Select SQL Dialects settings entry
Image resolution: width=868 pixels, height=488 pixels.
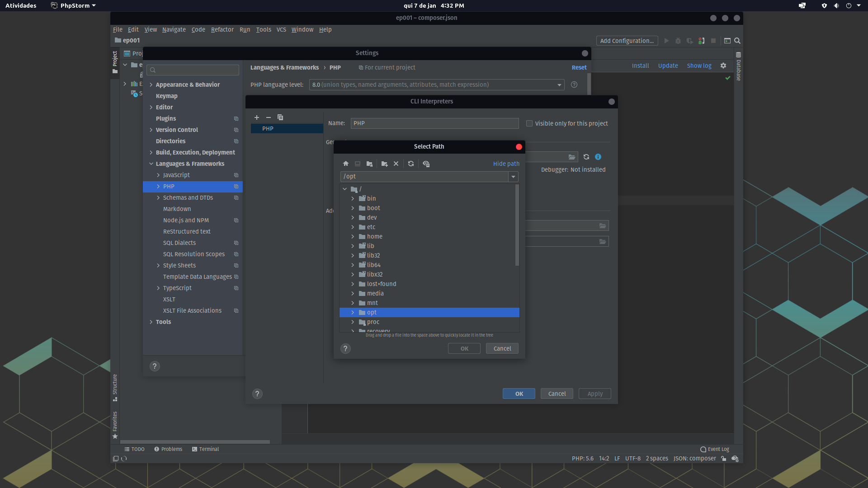tap(179, 243)
